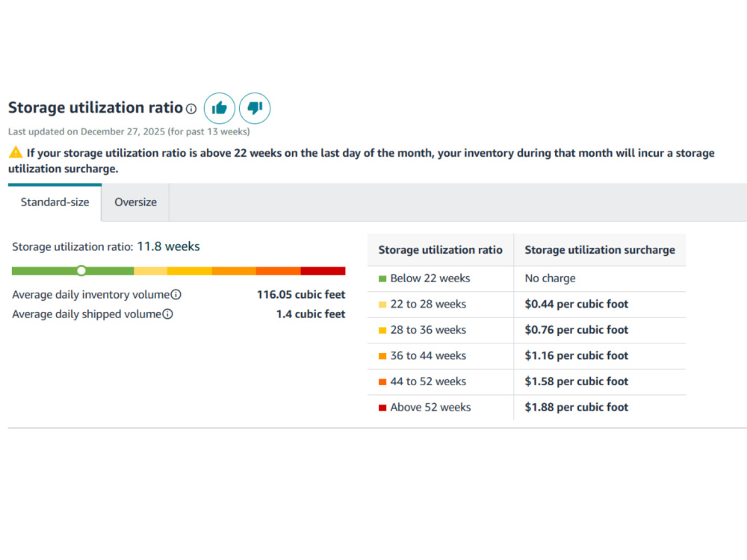Click green square next to Below 22 weeks

(x=382, y=279)
